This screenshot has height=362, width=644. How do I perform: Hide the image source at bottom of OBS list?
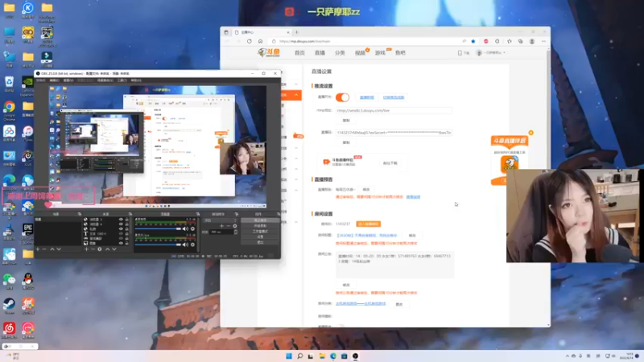tap(121, 243)
